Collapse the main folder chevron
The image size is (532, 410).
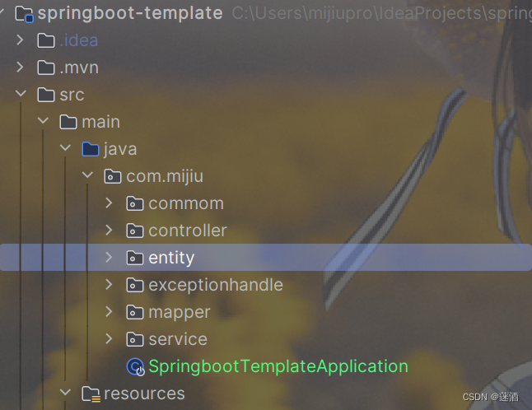(43, 120)
